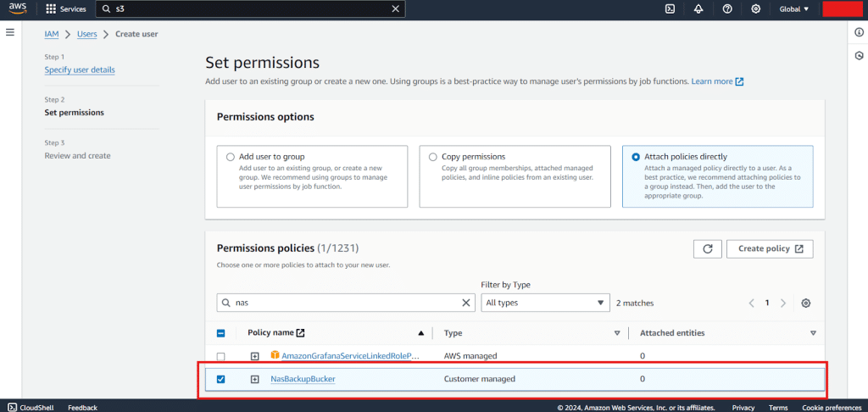This screenshot has height=412, width=868.
Task: Open the Services grid menu
Action: (66, 8)
